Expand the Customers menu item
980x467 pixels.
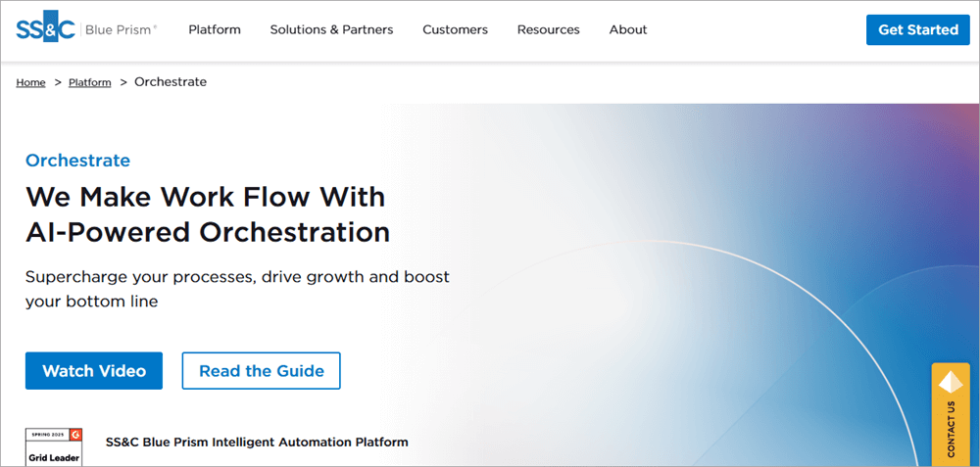(455, 29)
